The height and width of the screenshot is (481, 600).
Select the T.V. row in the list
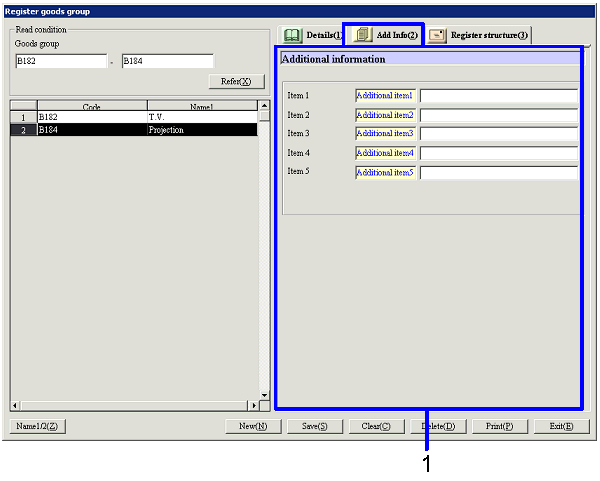[200, 117]
